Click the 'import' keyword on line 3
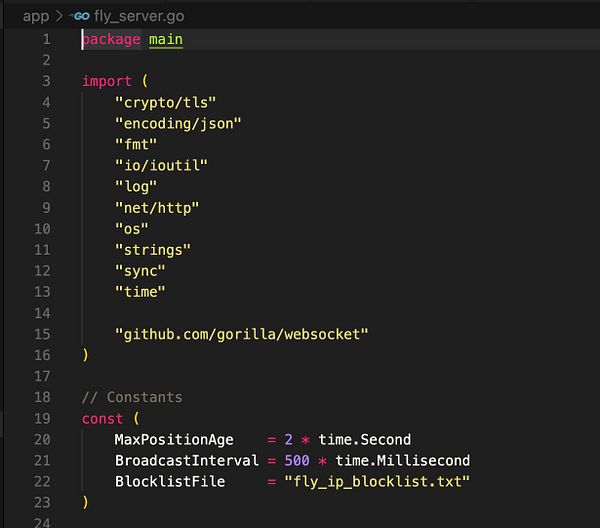Image resolution: width=600 pixels, height=528 pixels. (x=107, y=81)
